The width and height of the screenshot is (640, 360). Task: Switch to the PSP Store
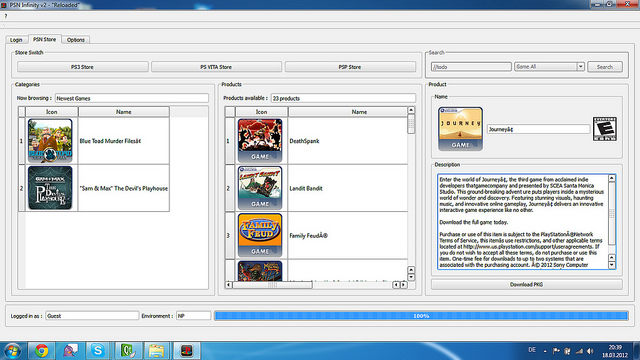click(350, 67)
